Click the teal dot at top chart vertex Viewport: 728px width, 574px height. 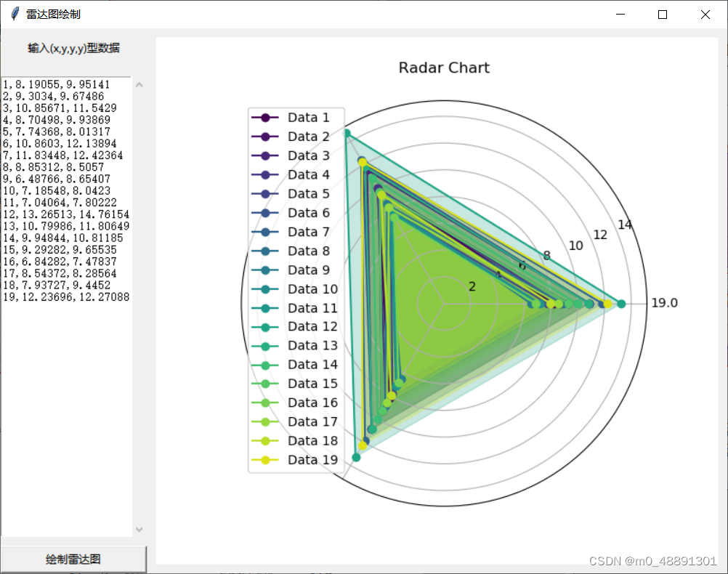point(348,133)
